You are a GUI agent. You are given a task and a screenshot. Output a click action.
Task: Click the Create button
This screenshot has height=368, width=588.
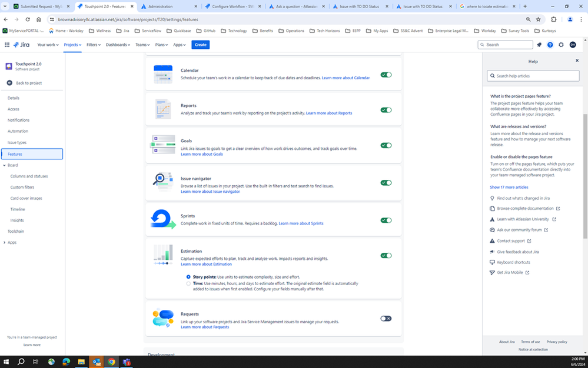201,45
